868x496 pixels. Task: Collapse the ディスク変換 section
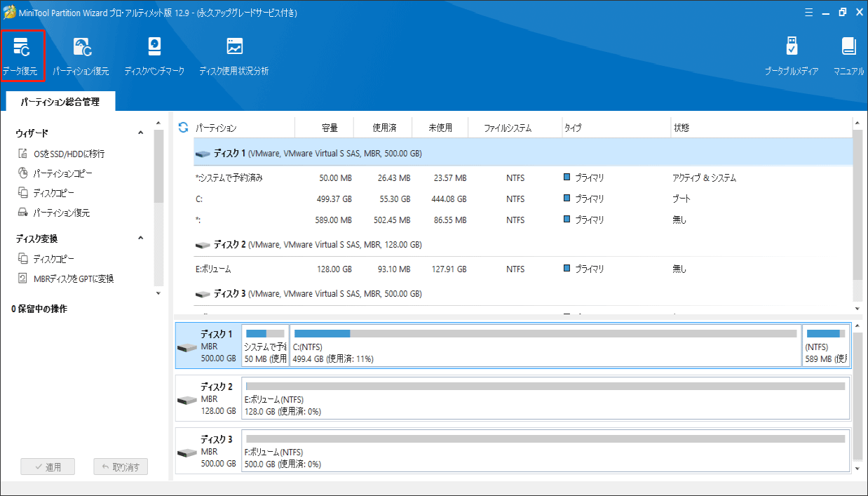[140, 239]
